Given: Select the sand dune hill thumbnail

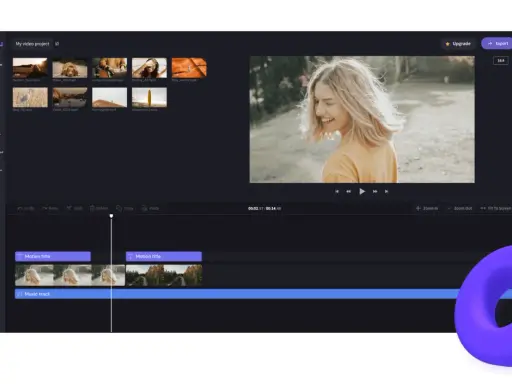Looking at the screenshot, I should (x=109, y=97).
